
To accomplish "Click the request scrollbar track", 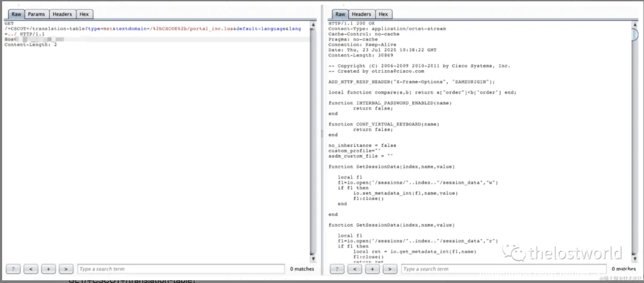I will point(313,142).
